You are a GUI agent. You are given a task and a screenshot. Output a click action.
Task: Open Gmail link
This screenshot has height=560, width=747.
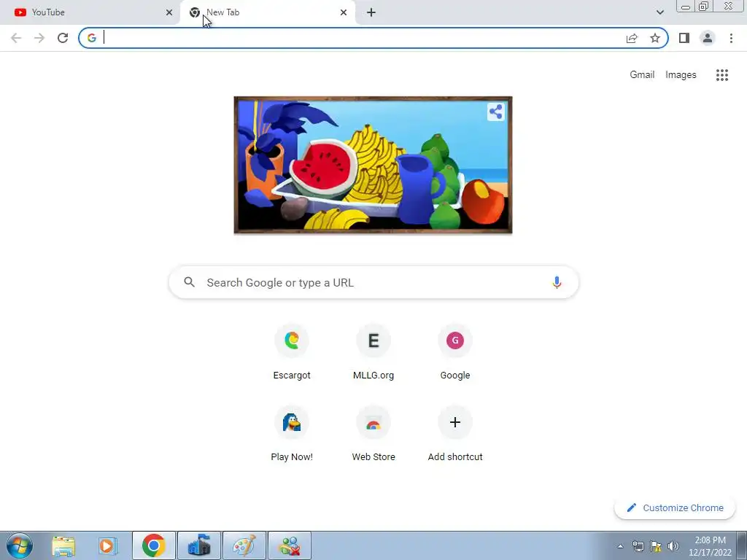click(642, 75)
